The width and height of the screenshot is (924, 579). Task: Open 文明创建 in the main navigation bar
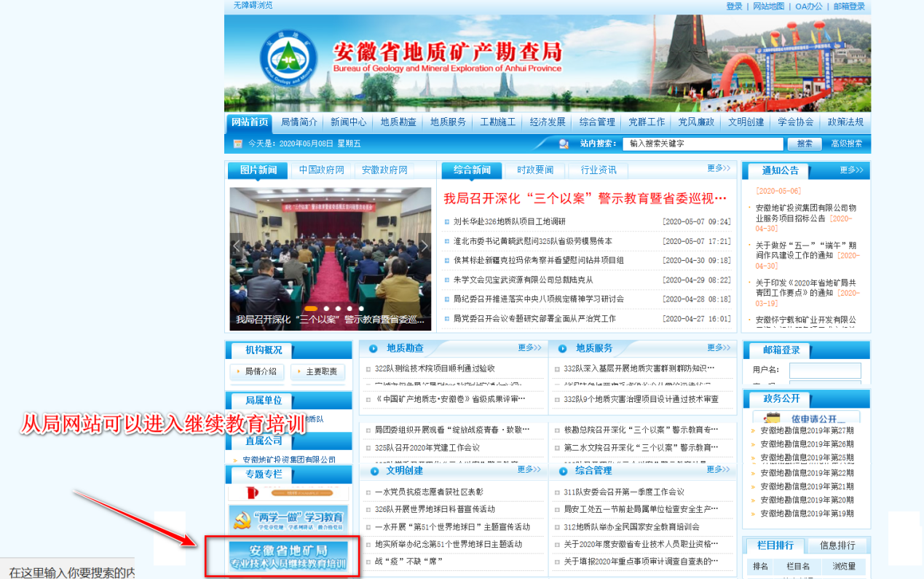747,122
